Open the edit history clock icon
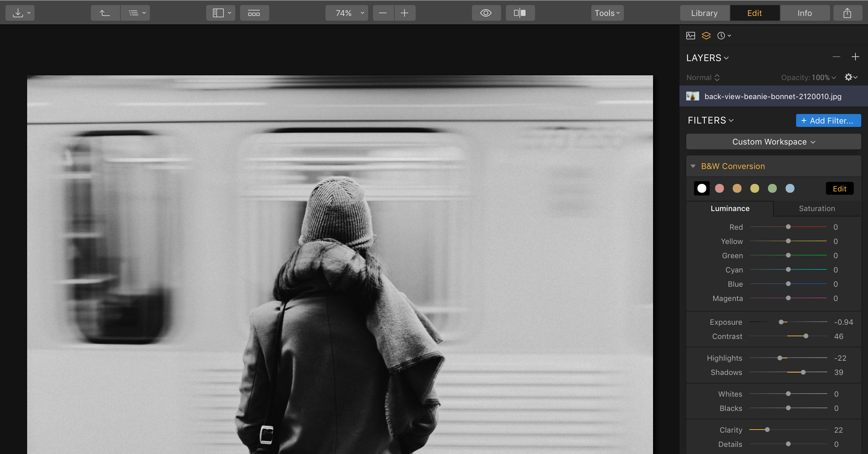The height and width of the screenshot is (454, 868). (x=722, y=35)
